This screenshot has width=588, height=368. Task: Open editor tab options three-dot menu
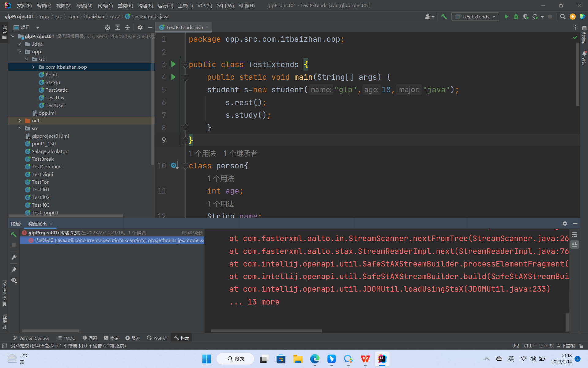click(575, 27)
